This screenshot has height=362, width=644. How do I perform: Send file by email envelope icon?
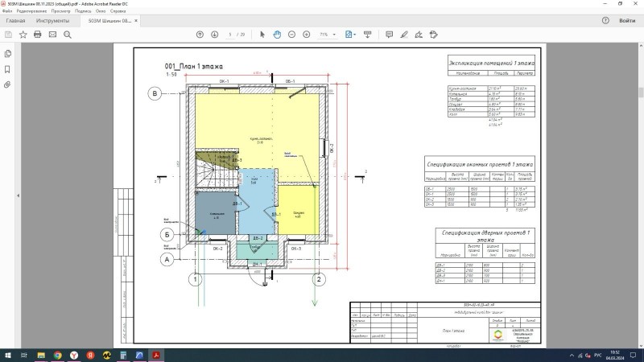tap(52, 35)
